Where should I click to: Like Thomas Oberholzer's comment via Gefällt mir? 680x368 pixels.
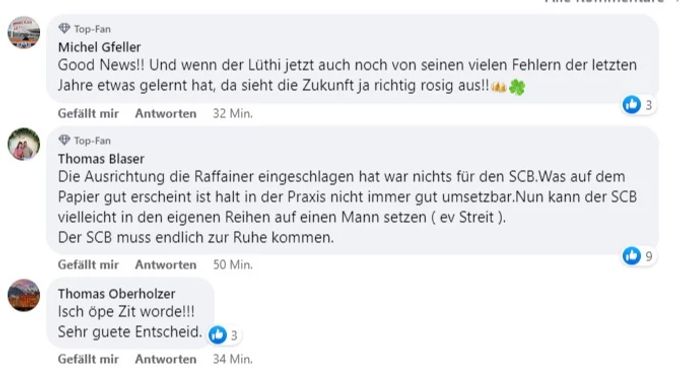coord(88,359)
